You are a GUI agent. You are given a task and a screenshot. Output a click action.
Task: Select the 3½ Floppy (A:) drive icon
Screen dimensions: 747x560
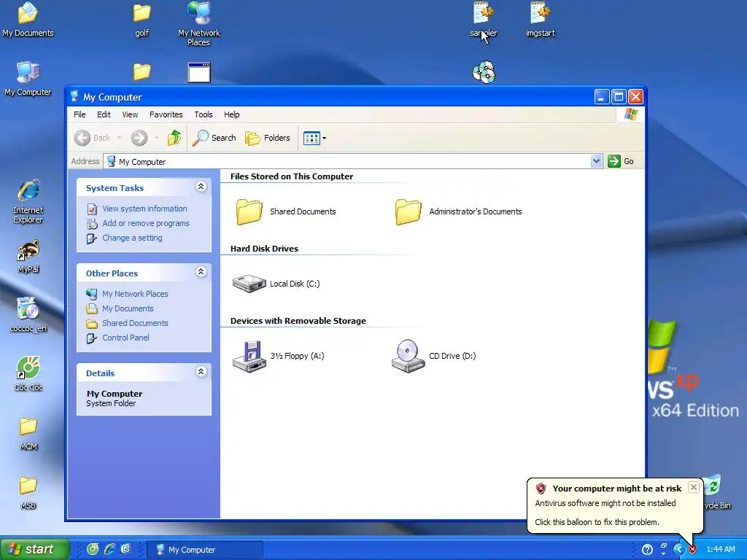(x=249, y=356)
